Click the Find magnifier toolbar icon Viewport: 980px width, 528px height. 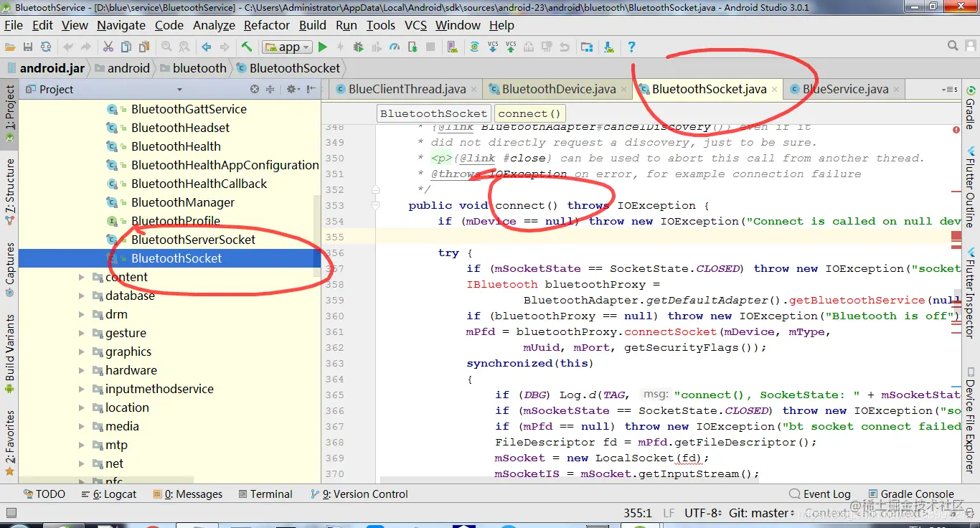tap(166, 47)
